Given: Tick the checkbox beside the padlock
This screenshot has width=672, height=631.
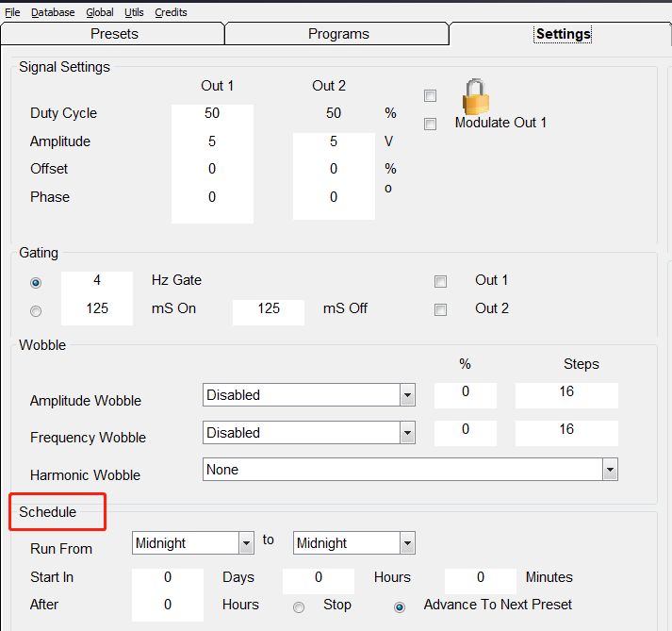Looking at the screenshot, I should 431,95.
